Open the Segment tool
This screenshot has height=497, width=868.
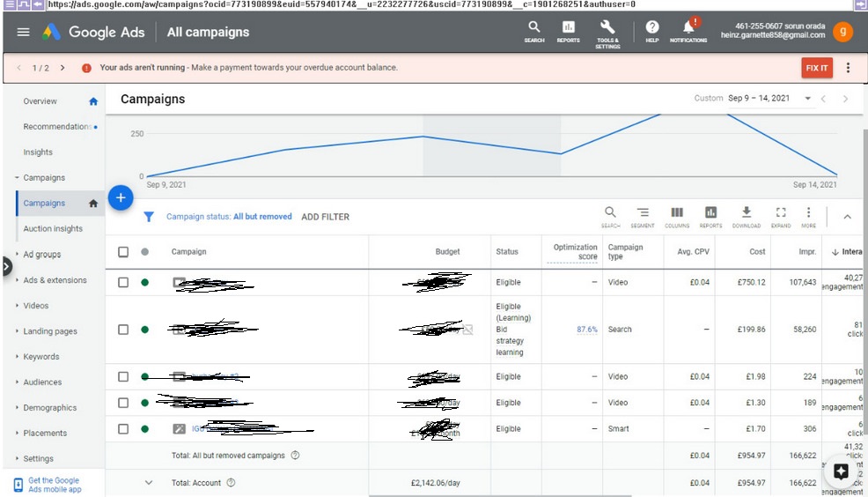pos(642,217)
